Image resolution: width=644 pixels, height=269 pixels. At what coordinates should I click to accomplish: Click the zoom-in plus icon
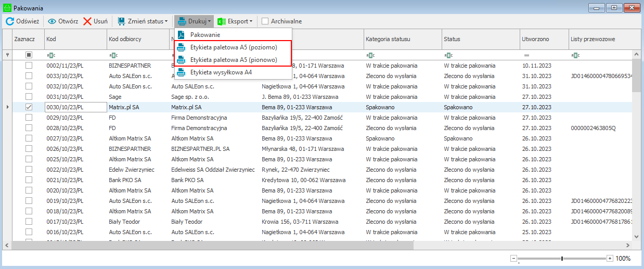click(610, 259)
